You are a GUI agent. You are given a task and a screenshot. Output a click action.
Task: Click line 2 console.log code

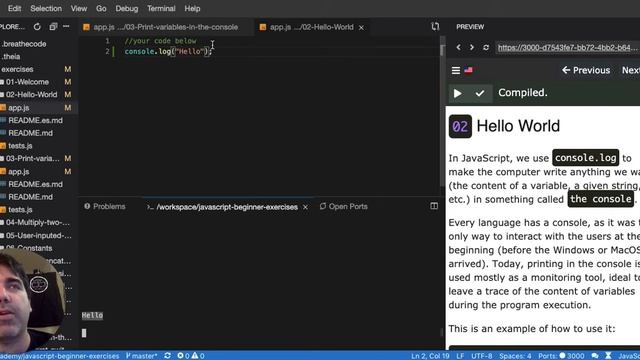[x=168, y=51]
